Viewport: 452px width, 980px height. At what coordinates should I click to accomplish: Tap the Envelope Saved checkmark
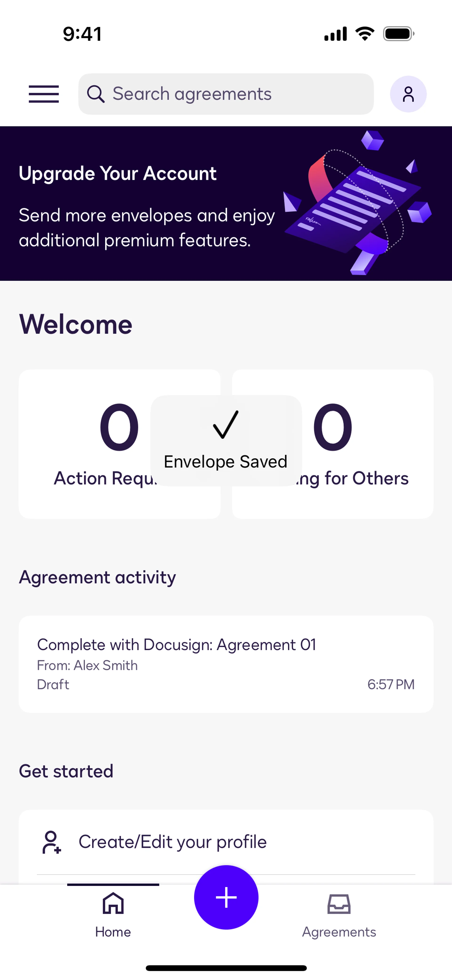(x=226, y=425)
